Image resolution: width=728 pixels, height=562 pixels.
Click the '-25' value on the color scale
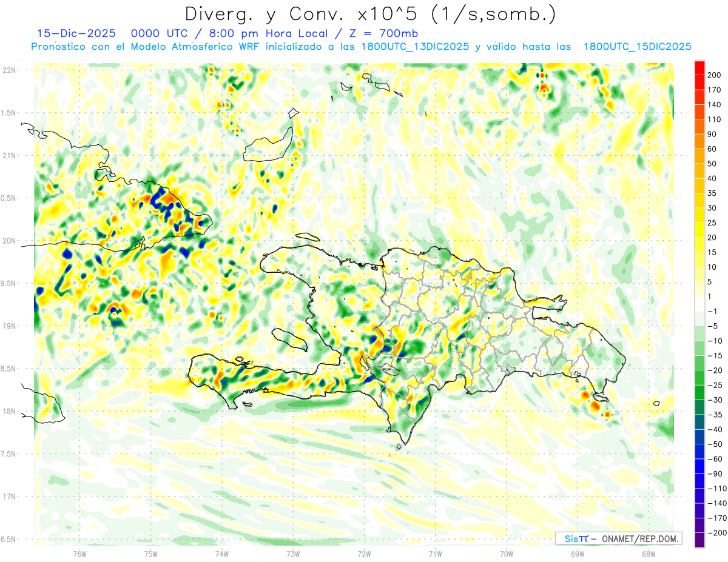point(716,385)
